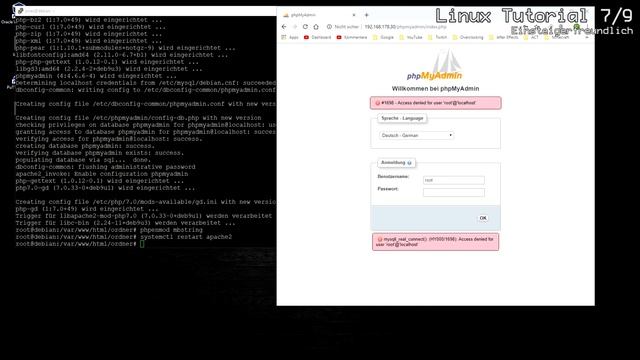640x360 pixels.
Task: Open the Deutsch - German language dropdown
Action: pos(416,135)
